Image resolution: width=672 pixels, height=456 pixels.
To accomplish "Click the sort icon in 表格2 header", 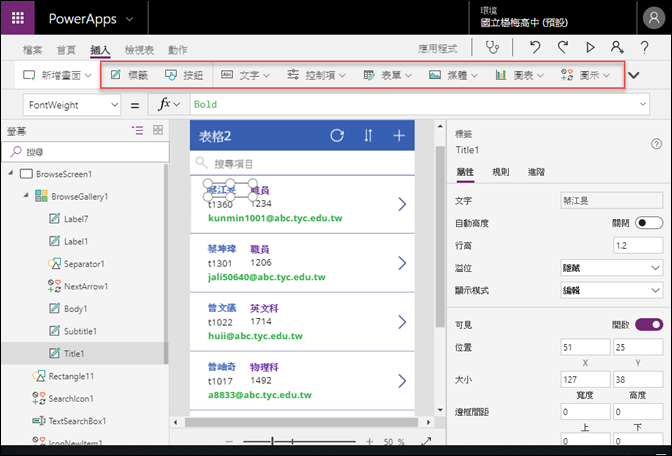I will point(368,135).
